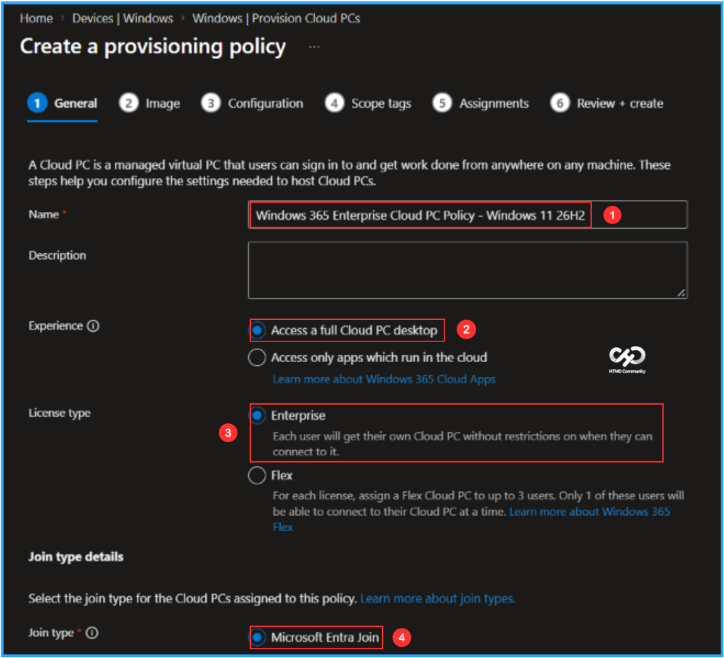Choose the Enterprise license type

click(x=257, y=415)
